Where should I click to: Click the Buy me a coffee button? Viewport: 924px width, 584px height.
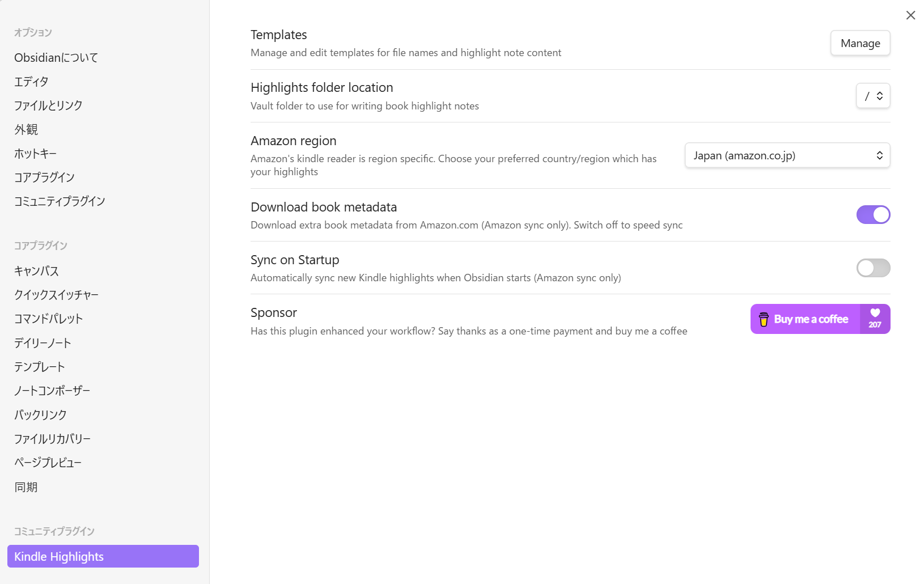click(x=811, y=319)
